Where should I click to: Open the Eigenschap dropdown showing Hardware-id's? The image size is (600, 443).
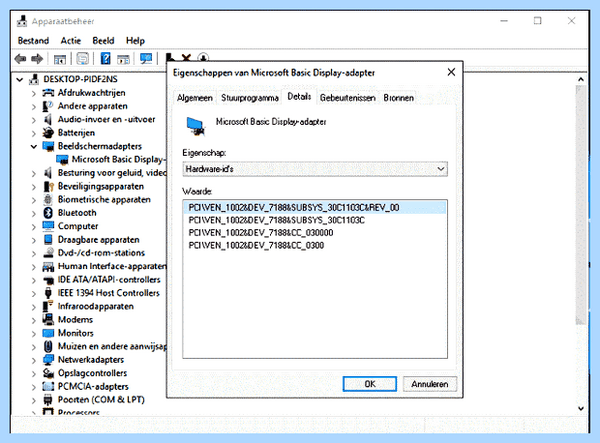[315, 169]
